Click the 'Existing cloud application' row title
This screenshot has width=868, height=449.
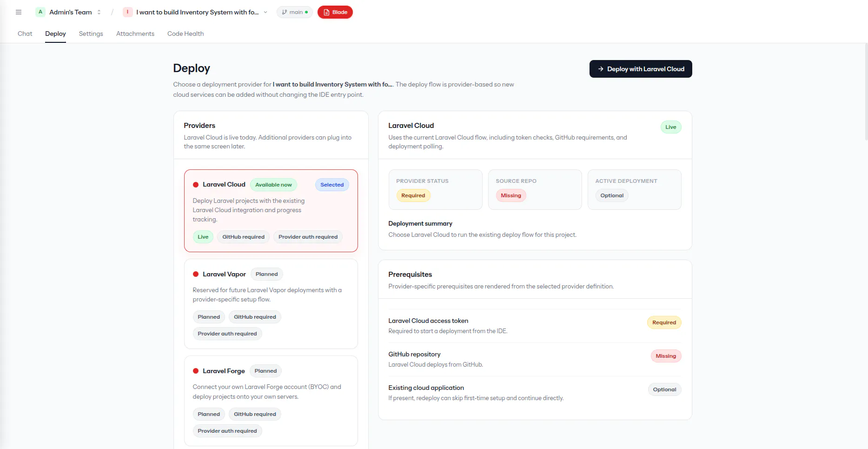(426, 388)
